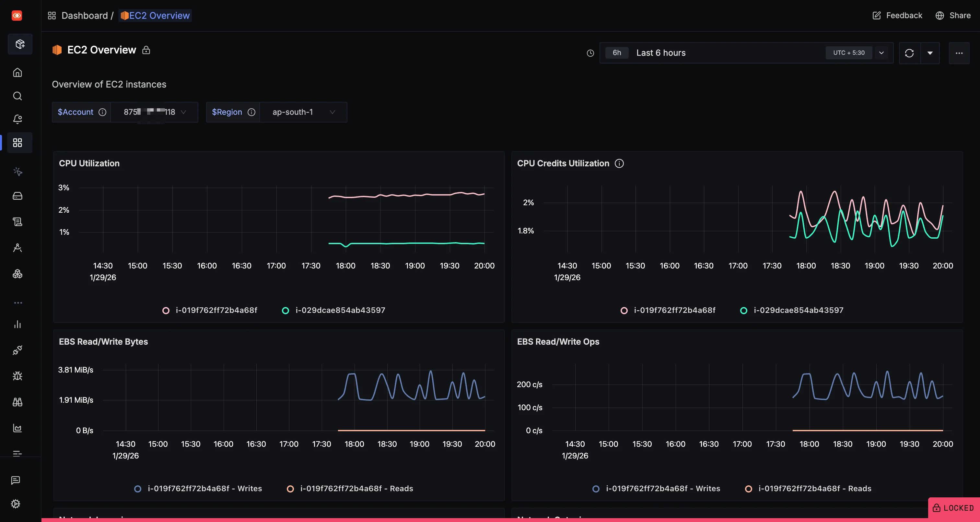Open the Last 6 hours time range picker
The image size is (980, 522).
[x=661, y=53]
